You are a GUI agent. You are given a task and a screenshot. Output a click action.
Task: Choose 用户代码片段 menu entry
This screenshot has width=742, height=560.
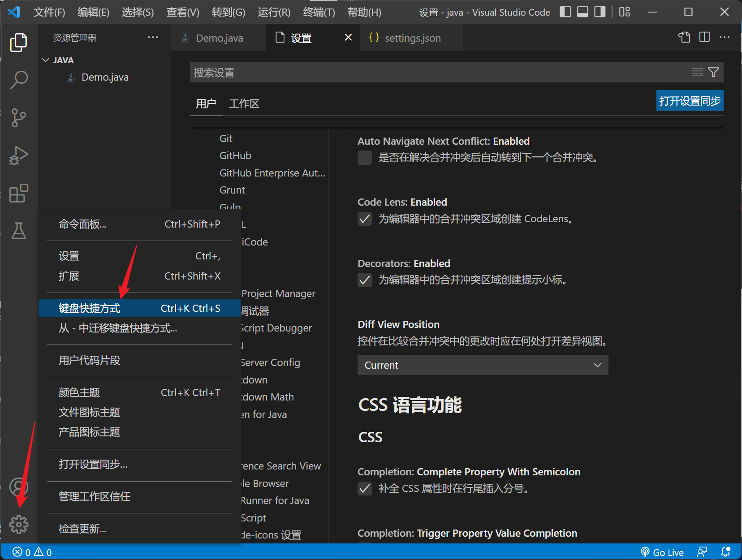pos(139,360)
